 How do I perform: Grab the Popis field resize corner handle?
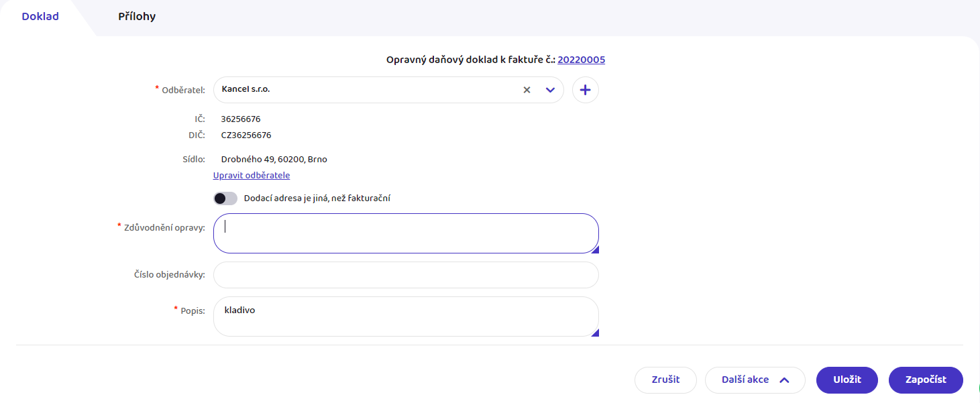(595, 333)
